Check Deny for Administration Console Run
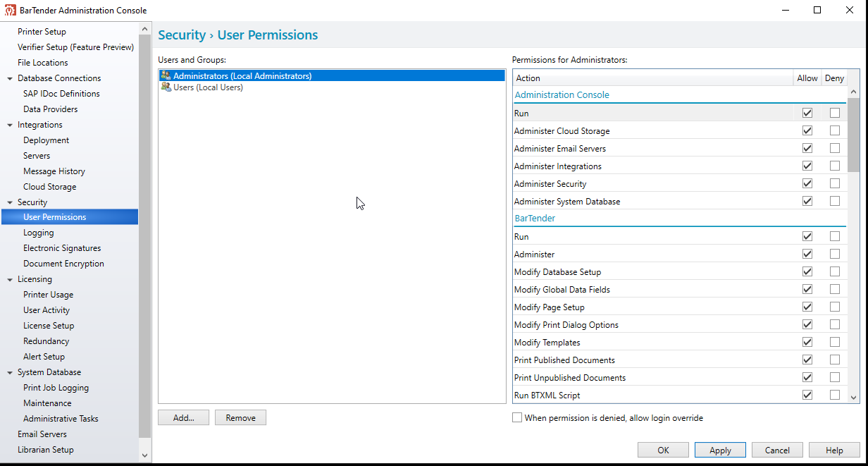 pyautogui.click(x=835, y=113)
